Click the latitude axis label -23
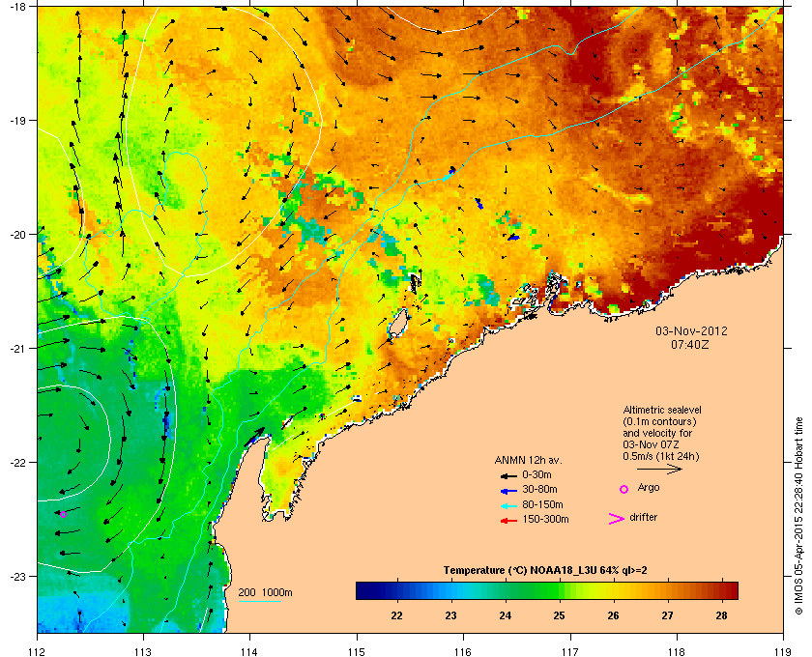The width and height of the screenshot is (812, 657). pyautogui.click(x=16, y=576)
